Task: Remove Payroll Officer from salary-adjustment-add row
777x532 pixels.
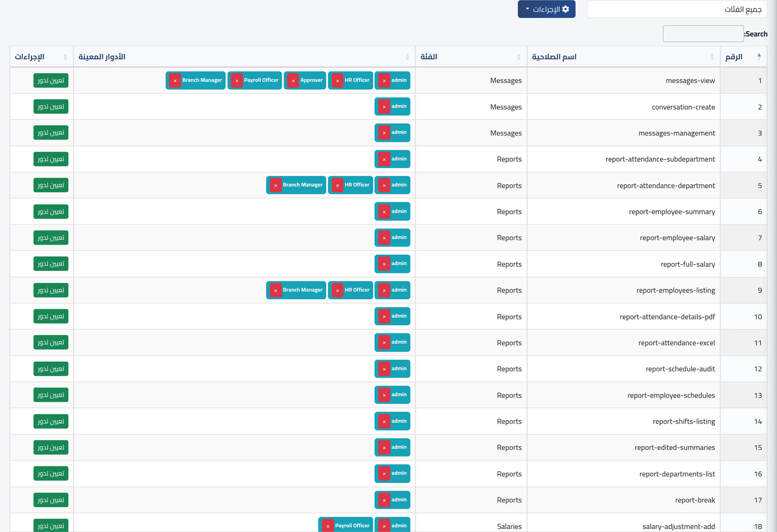Action: 328,526
